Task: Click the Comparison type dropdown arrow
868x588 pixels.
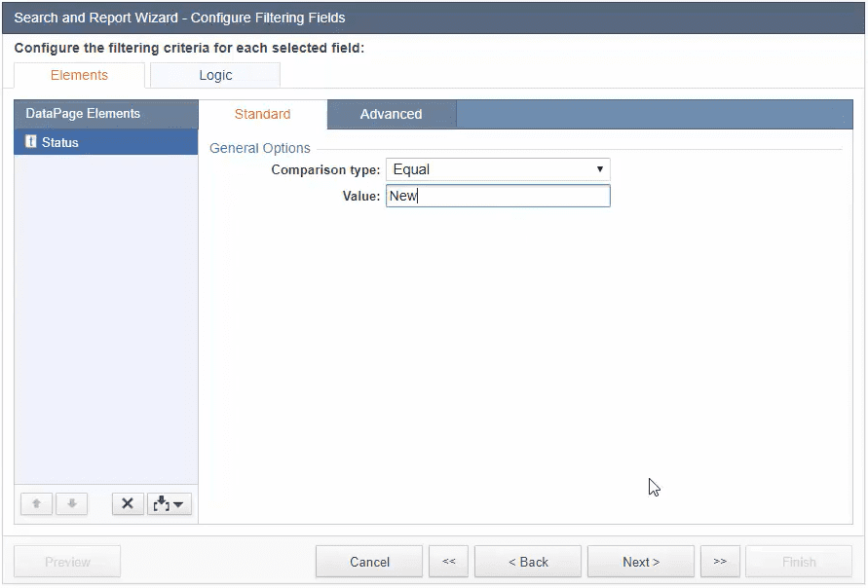Action: (600, 169)
